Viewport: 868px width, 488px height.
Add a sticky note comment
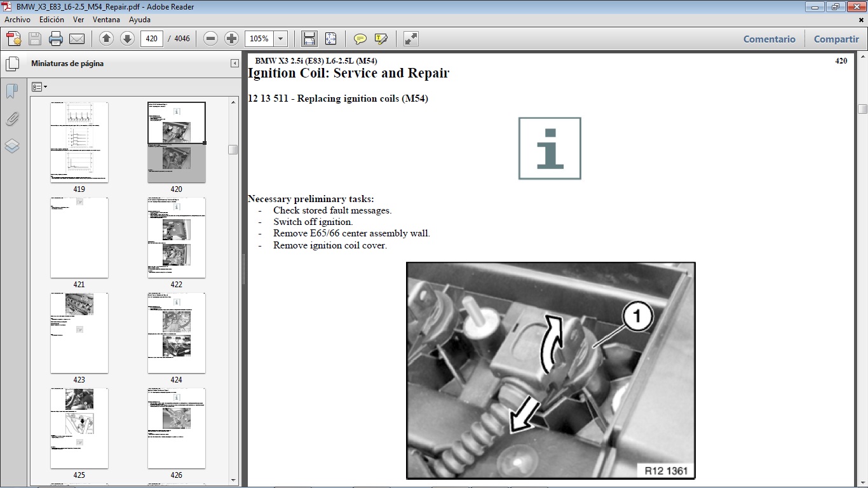coord(360,39)
